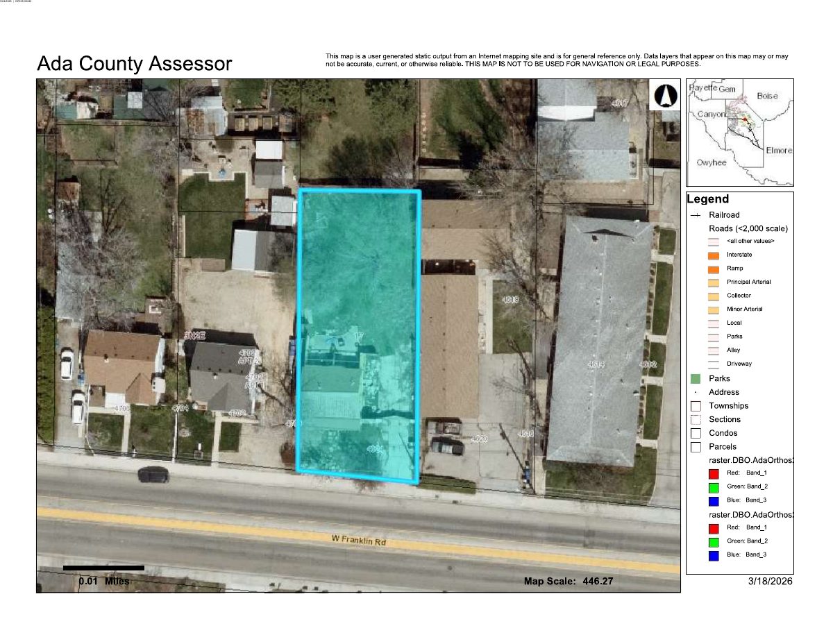Viewport: 833px width, 644px height.
Task: Select the Ramp orange road symbol
Action: point(714,269)
